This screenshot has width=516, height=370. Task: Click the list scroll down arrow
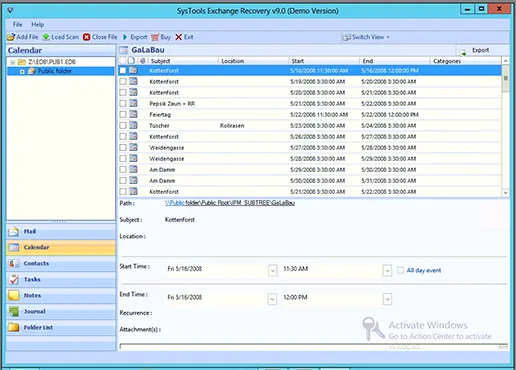pos(505,193)
